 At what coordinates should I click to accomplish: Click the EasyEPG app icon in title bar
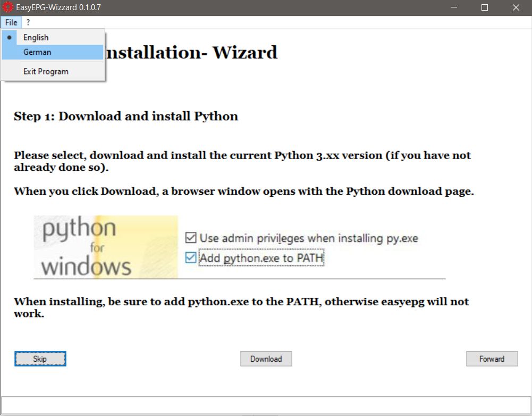8,7
